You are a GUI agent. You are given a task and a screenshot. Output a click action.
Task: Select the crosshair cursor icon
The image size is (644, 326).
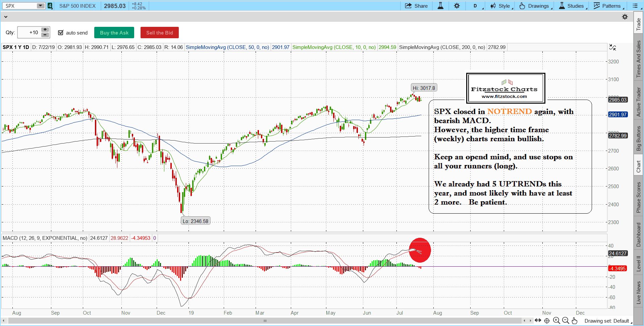click(547, 321)
